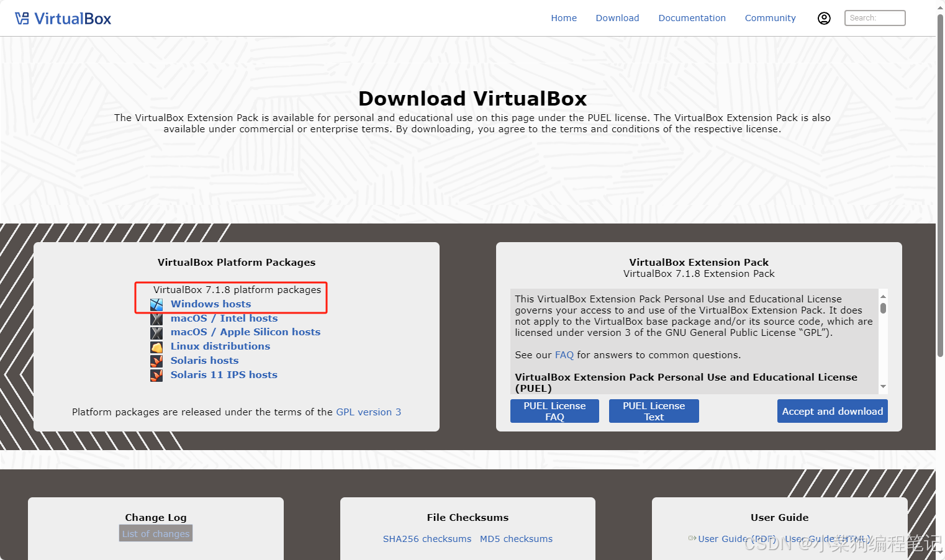Click the page vertical scrollbar thumb
The image size is (945, 560).
(x=940, y=185)
